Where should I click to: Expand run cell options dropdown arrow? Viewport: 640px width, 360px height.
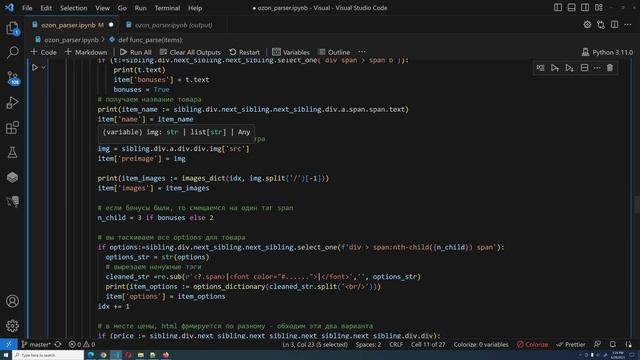(43, 68)
